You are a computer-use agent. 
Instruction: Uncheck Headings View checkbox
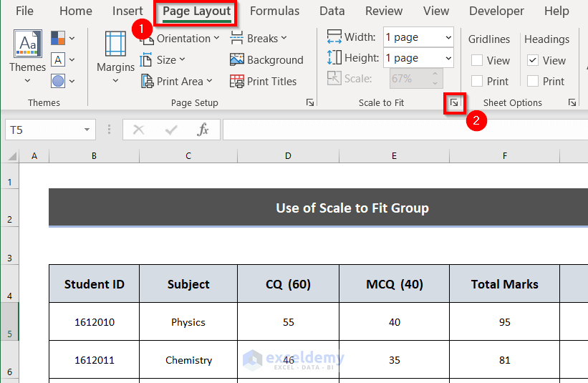[x=533, y=61]
